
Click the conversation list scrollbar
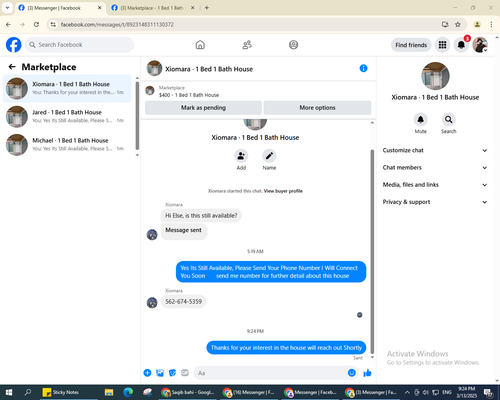(137, 115)
